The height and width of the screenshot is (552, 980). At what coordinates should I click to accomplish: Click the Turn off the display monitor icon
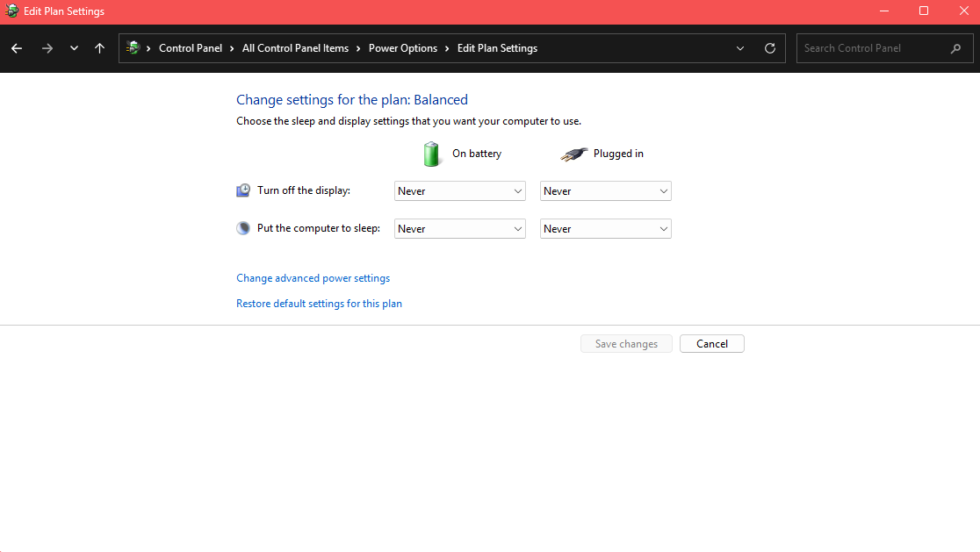(x=243, y=190)
